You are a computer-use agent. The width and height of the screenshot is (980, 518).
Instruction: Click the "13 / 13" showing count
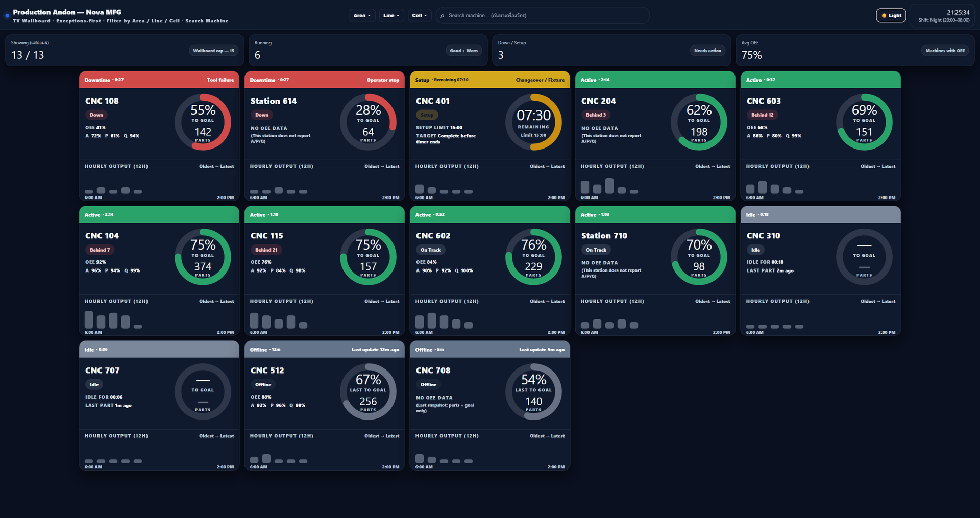(x=28, y=55)
